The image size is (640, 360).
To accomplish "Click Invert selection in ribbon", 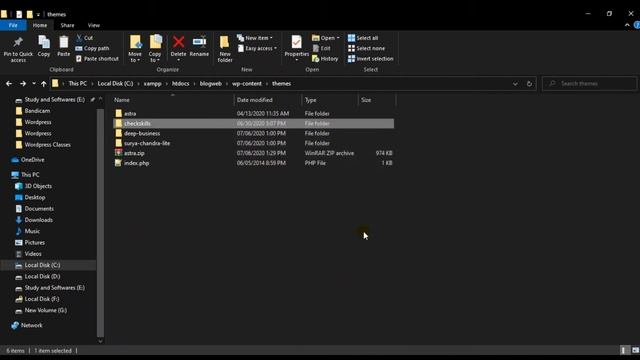I will pyautogui.click(x=371, y=59).
